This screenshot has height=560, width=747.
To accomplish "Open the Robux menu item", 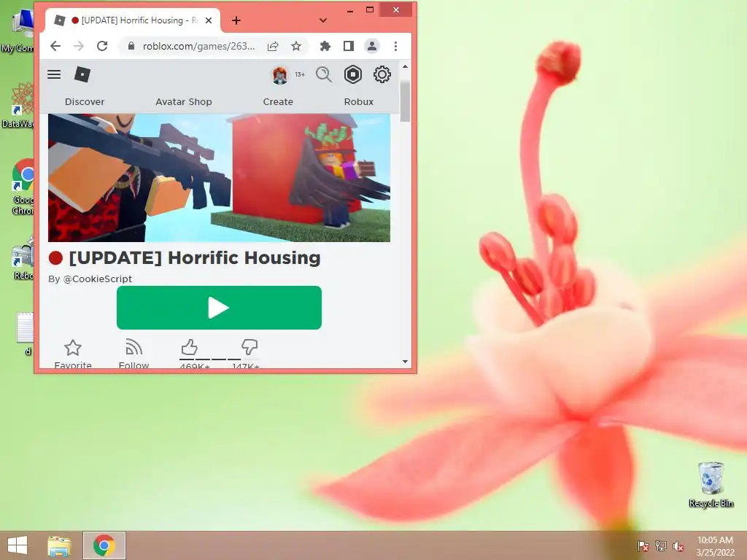I will [x=359, y=102].
